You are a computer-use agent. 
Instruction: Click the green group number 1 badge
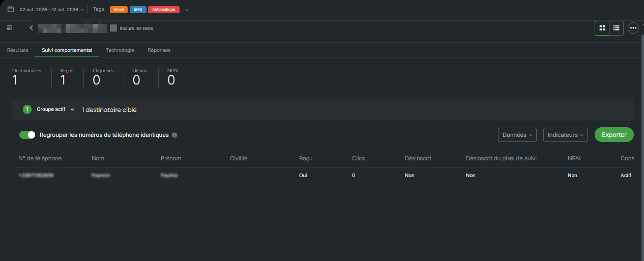[x=27, y=109]
